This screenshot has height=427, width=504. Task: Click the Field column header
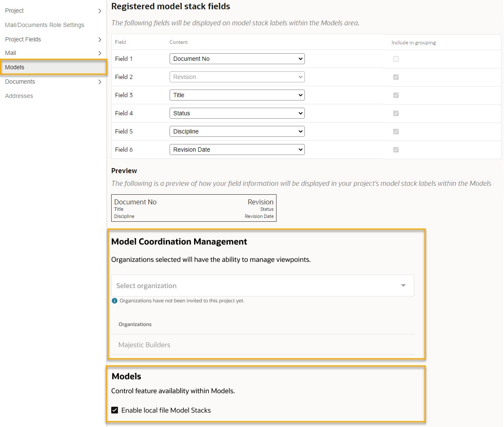click(x=121, y=42)
